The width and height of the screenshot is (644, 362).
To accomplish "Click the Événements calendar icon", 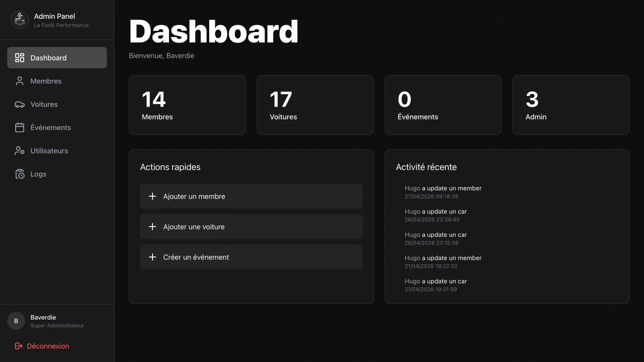I will click(19, 127).
